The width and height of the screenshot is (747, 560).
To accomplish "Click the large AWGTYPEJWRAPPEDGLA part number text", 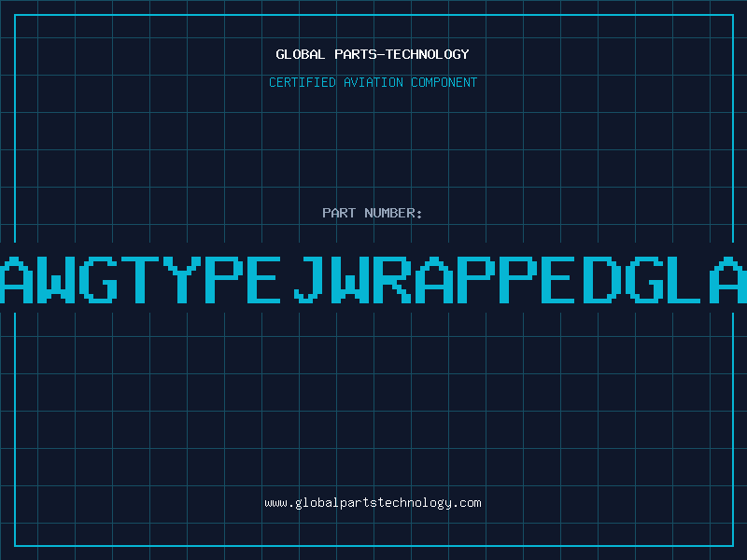I will 373,279.
